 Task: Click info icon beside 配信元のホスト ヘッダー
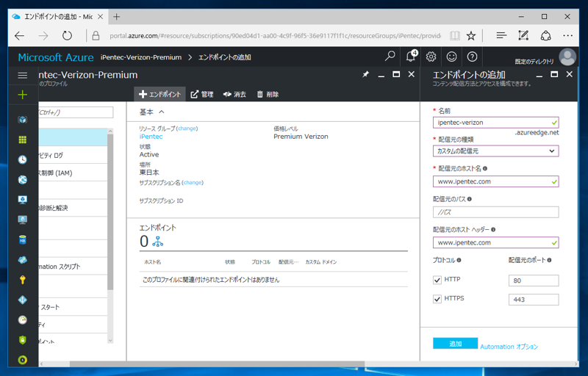coord(493,230)
